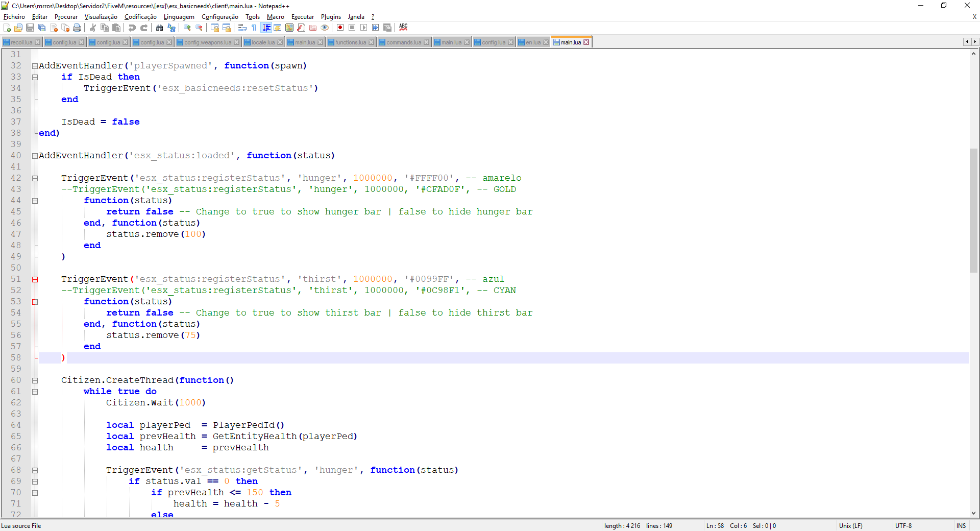The image size is (980, 531).
Task: Collapse the while loop fold at line 61
Action: pos(35,392)
